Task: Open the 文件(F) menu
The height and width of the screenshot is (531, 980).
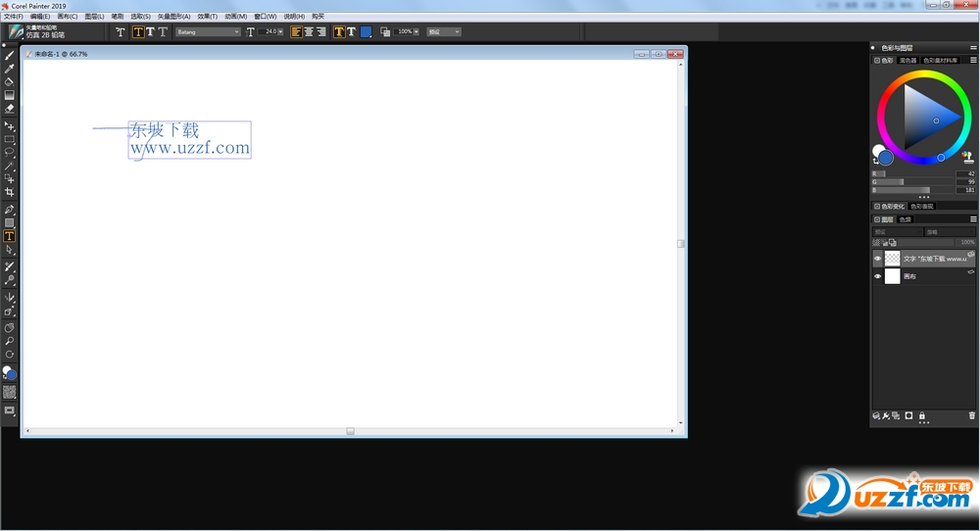Action: click(x=13, y=17)
